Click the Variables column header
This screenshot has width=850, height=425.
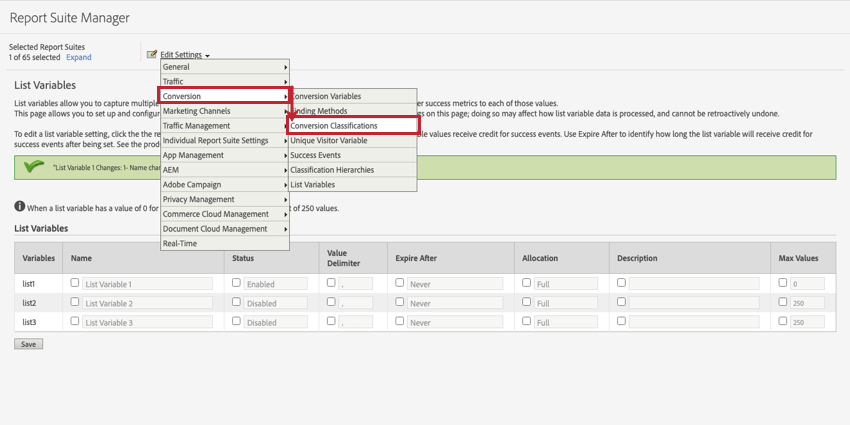point(38,258)
